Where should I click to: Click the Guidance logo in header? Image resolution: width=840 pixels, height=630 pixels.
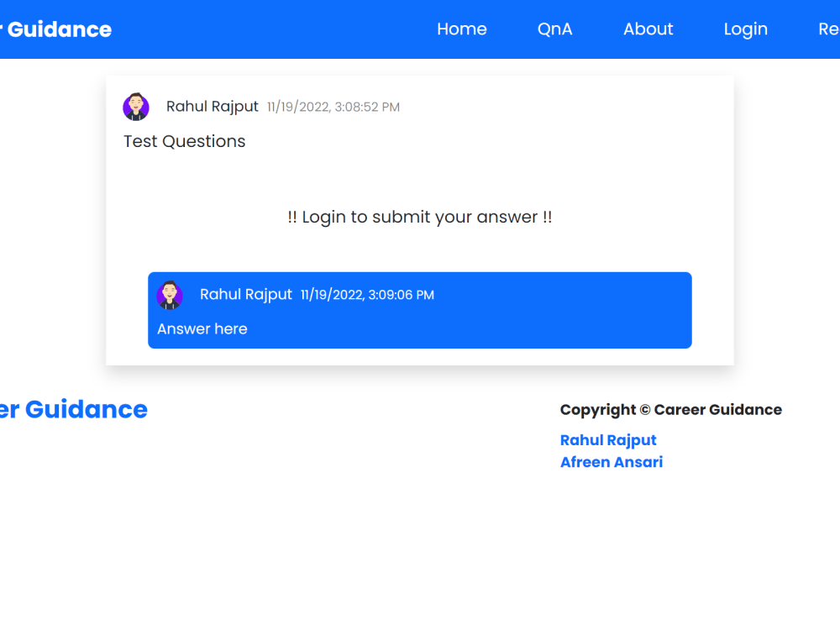[x=56, y=29]
